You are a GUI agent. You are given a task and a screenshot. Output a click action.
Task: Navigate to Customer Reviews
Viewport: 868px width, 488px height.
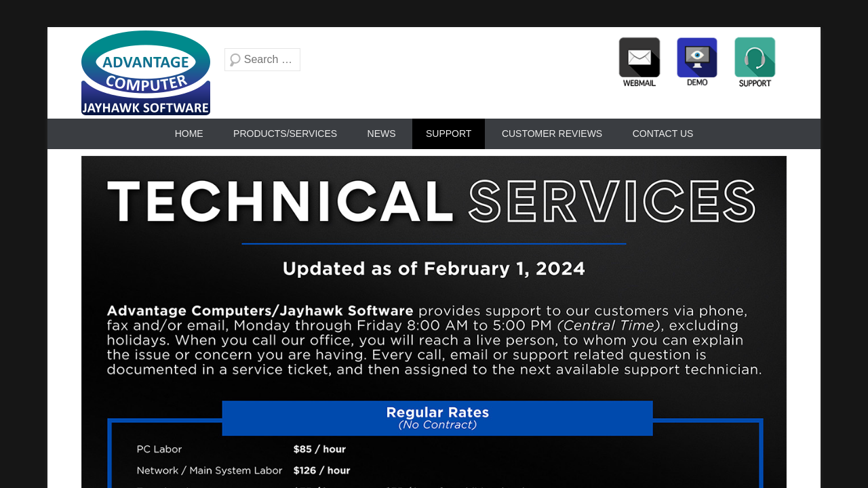click(551, 134)
